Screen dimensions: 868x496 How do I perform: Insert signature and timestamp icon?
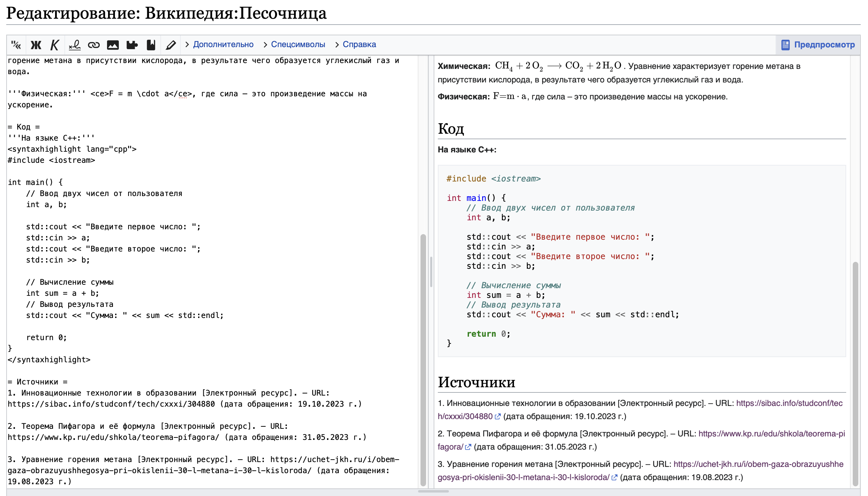pos(74,45)
